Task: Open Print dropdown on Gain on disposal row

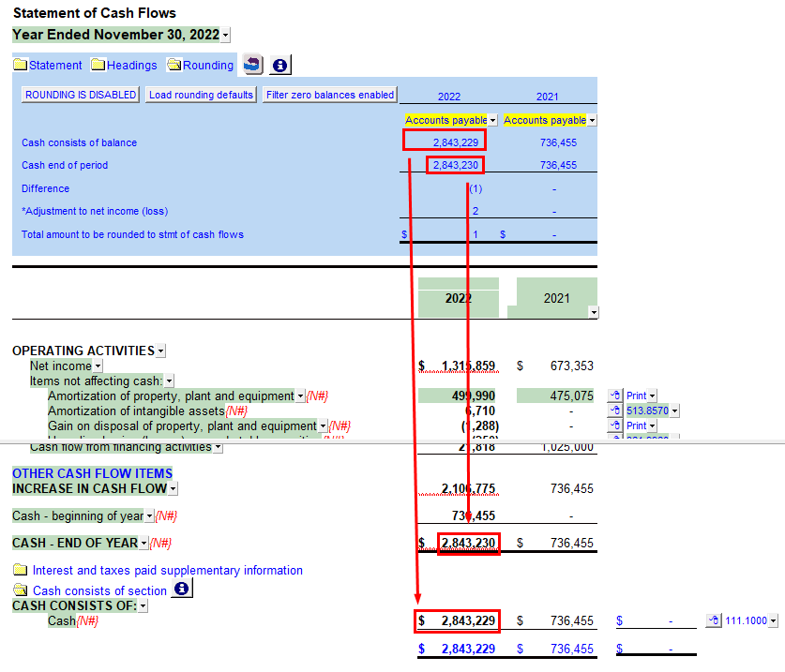Action: [653, 426]
